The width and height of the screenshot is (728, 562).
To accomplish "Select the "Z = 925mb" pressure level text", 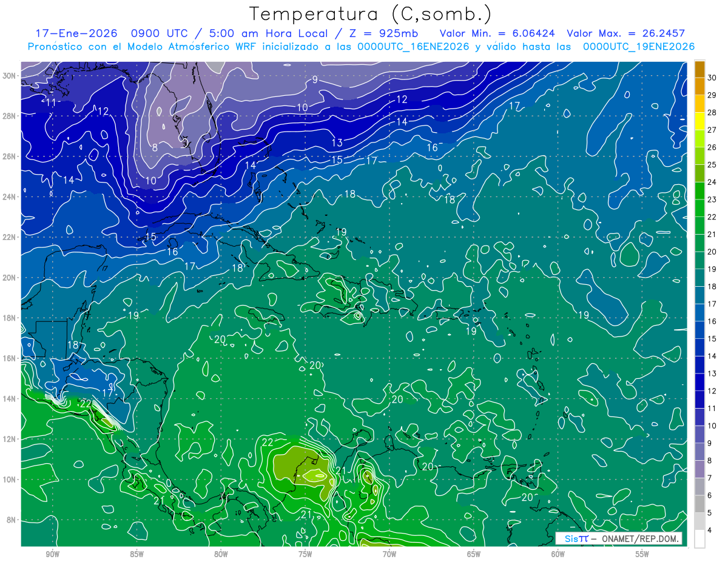I will 380,33.
